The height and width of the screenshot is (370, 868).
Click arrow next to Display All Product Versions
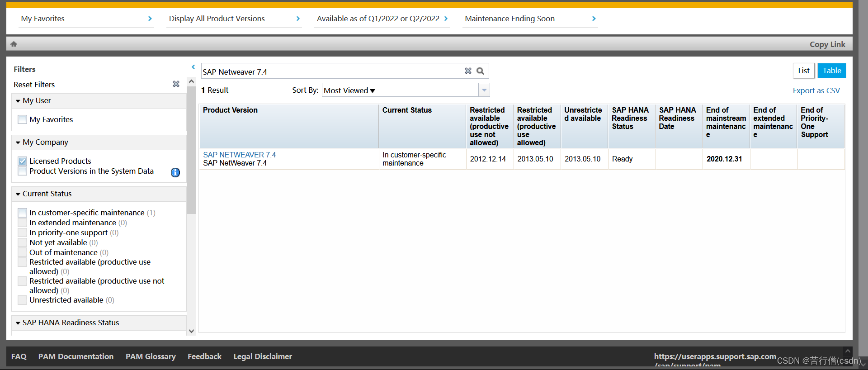[298, 19]
